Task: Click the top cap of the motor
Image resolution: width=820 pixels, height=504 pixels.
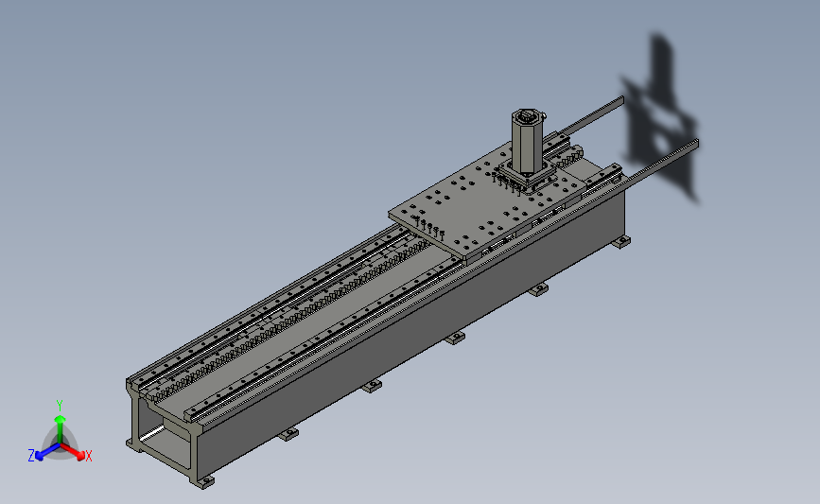Action: pos(528,115)
